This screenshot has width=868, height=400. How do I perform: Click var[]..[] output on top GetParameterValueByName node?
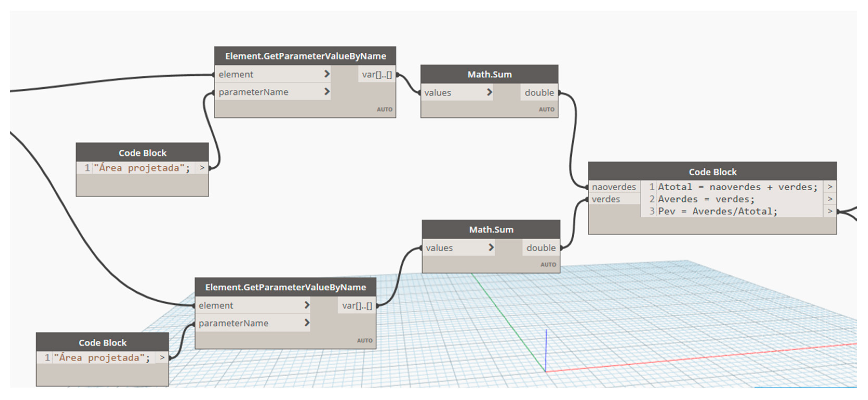377,75
